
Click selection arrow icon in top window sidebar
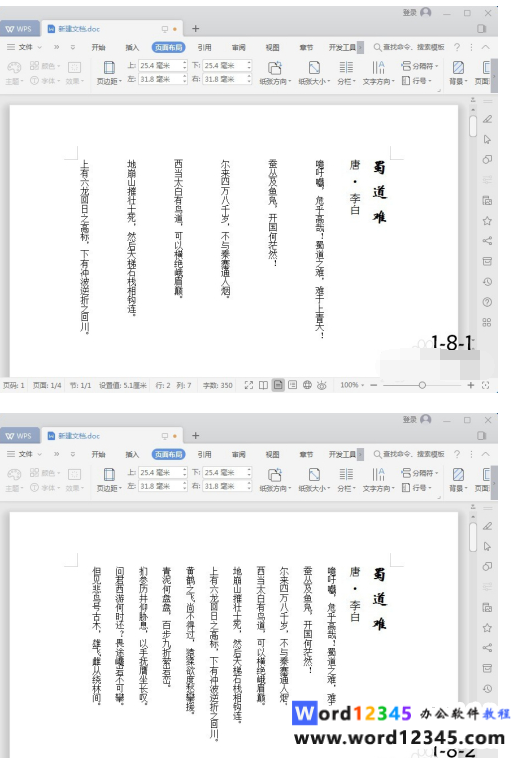coord(487,140)
